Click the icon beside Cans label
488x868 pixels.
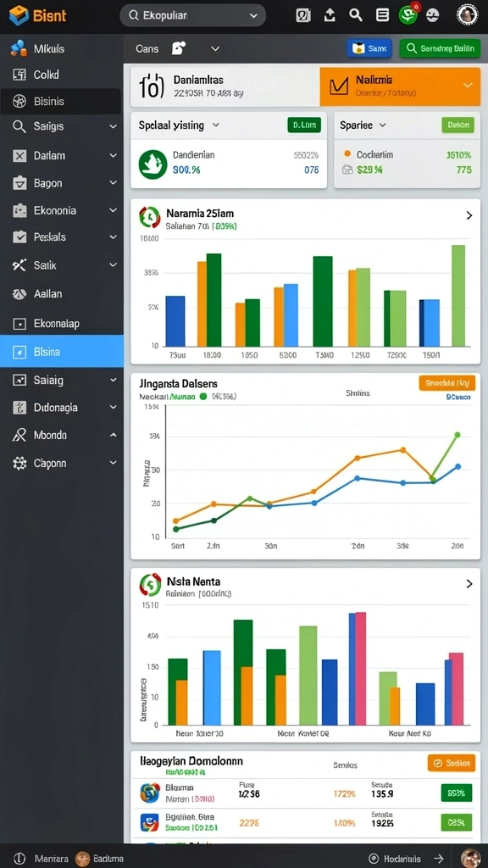(178, 48)
